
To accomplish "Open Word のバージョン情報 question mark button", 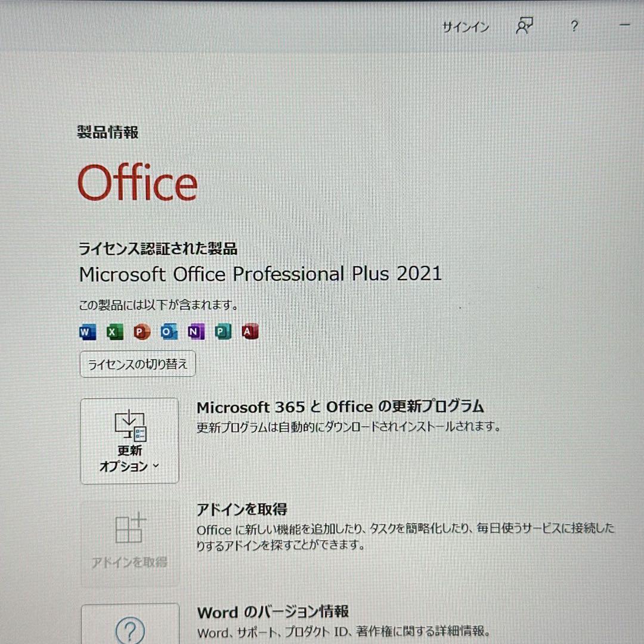I will pos(130,624).
